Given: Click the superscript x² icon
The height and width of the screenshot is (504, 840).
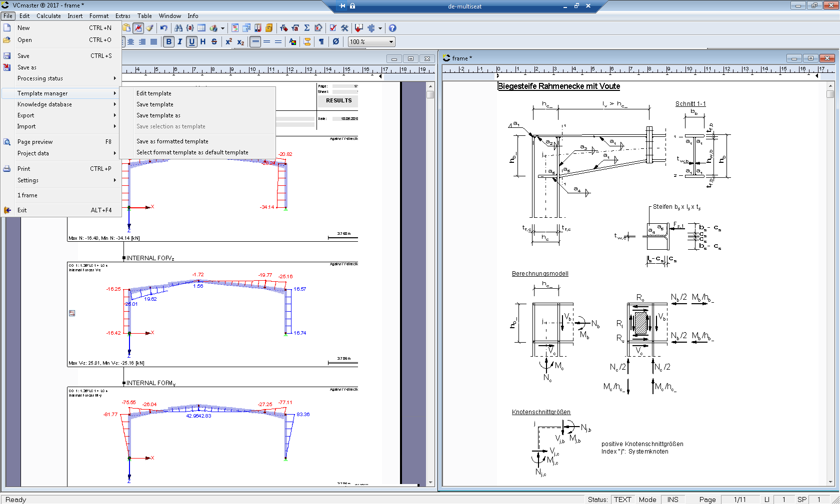Looking at the screenshot, I should coord(228,41).
